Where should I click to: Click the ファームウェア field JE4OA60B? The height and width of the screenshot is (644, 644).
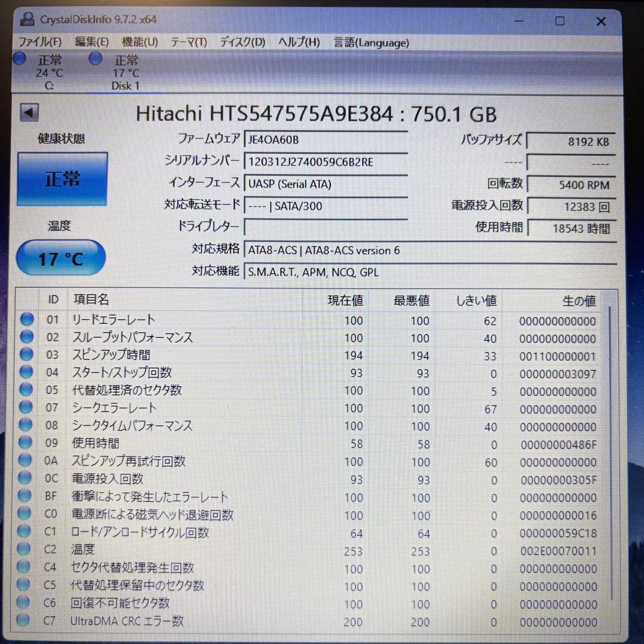pos(326,139)
